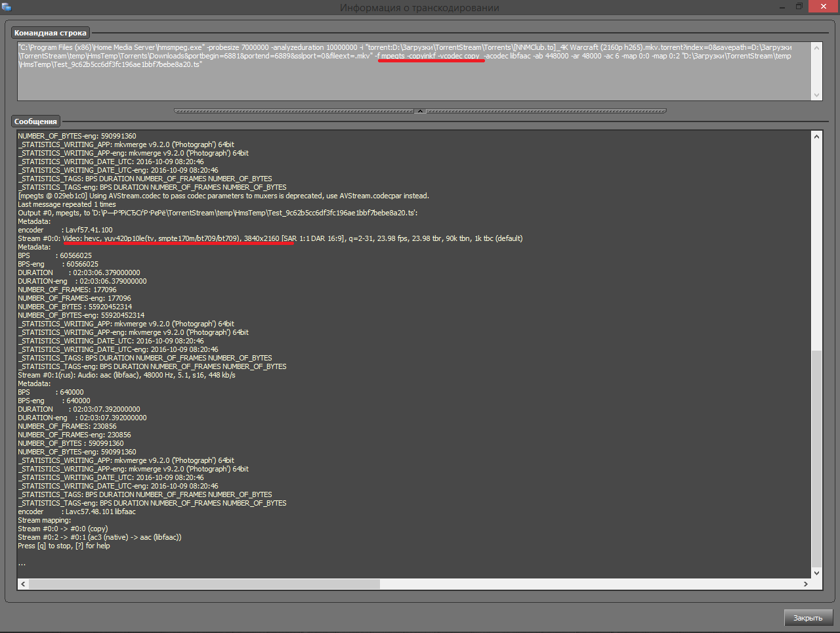Collapse the command line panel using splitter arrow
Screen dimensions: 840x633
(x=420, y=111)
